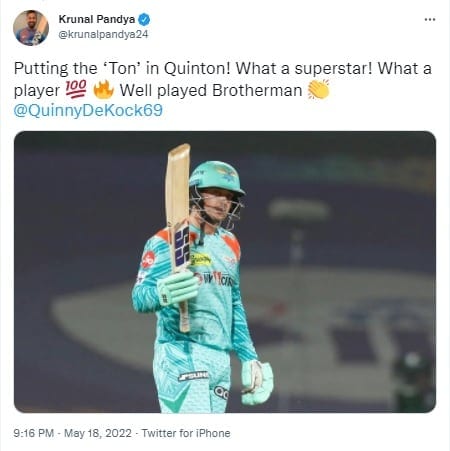Click the fire emoji in the tweet
The width and height of the screenshot is (450, 451).
pos(103,89)
